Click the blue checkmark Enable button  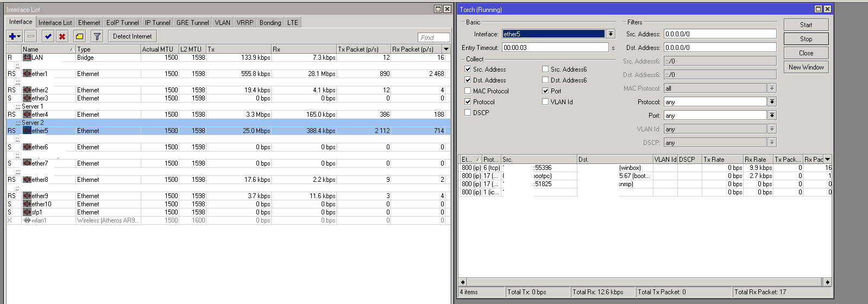[48, 36]
